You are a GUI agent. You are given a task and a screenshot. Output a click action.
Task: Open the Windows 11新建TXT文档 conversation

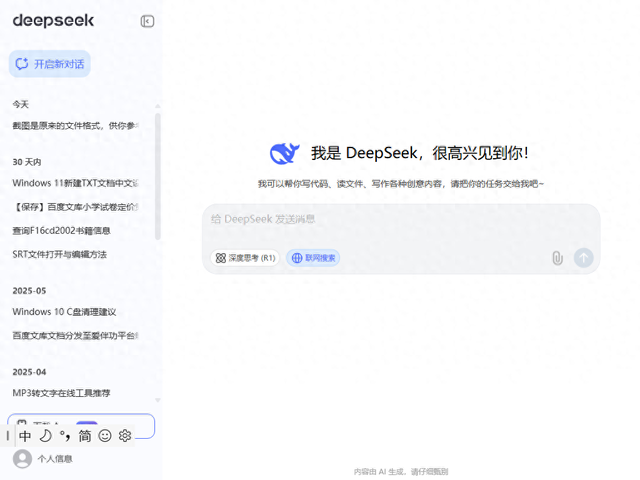[75, 183]
